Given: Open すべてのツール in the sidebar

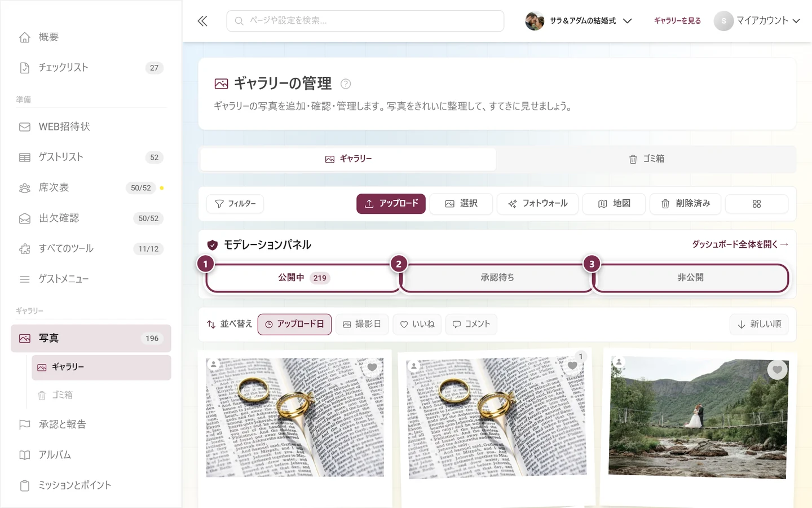Looking at the screenshot, I should coord(91,249).
